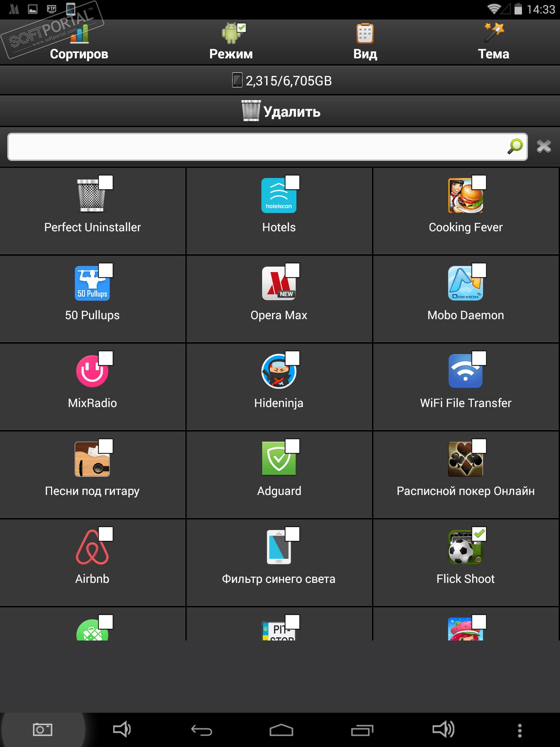Uncheck the Flick Shoot checkbox
The height and width of the screenshot is (747, 560).
tap(479, 534)
